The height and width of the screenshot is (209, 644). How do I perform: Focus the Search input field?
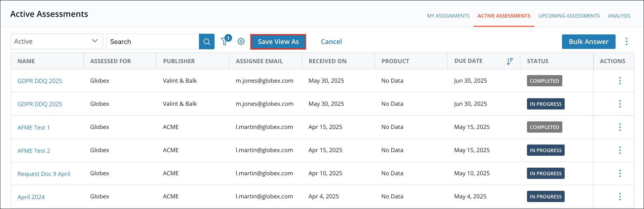[x=153, y=42]
